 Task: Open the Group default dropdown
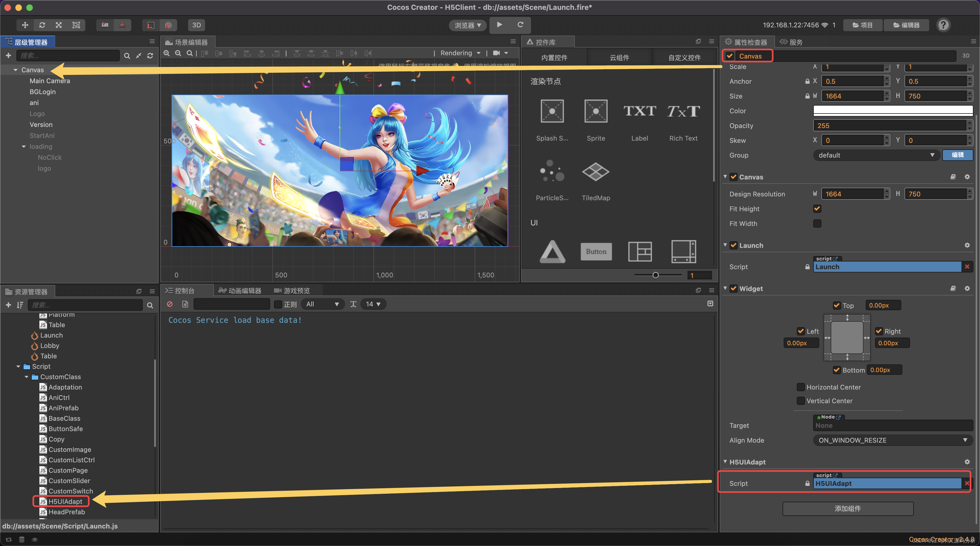(x=876, y=155)
